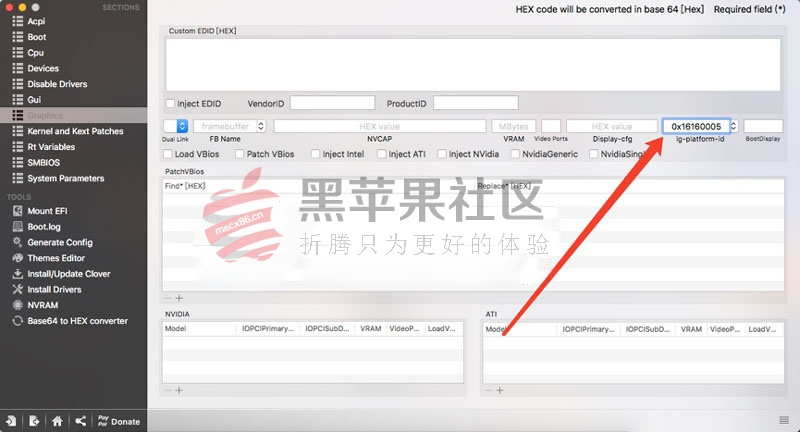Open the Acpi section

click(x=36, y=21)
